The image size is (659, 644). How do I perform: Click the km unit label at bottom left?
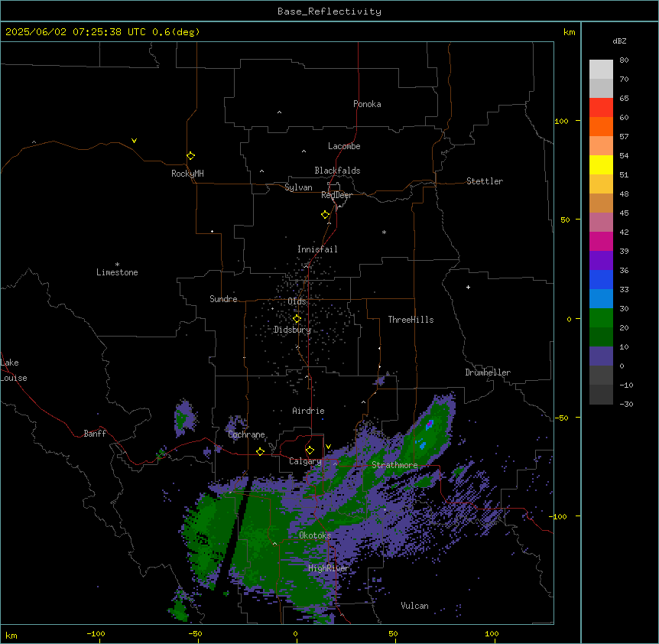click(x=11, y=636)
